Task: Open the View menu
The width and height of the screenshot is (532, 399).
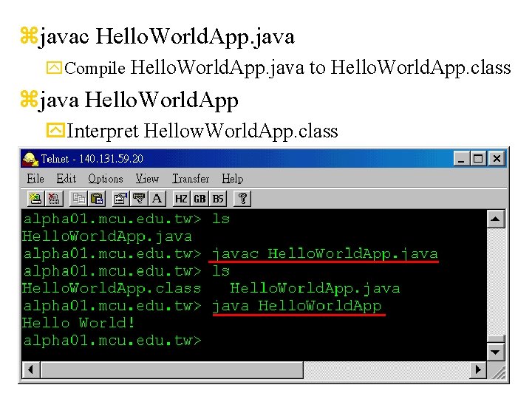Action: [x=147, y=179]
